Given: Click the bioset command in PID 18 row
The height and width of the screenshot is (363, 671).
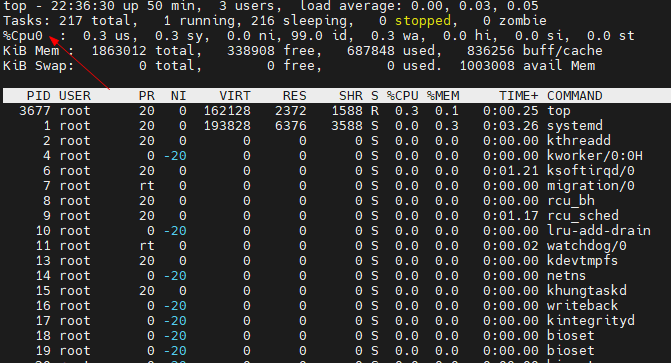Looking at the screenshot, I should [x=571, y=335].
